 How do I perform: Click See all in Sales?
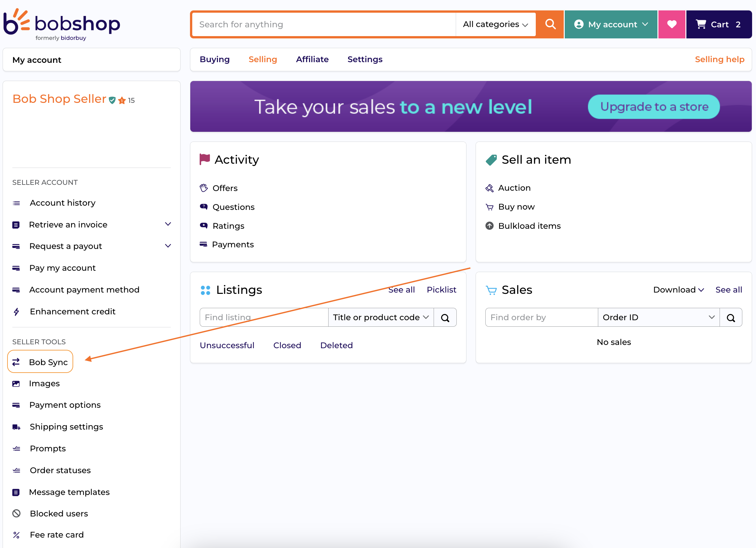729,290
